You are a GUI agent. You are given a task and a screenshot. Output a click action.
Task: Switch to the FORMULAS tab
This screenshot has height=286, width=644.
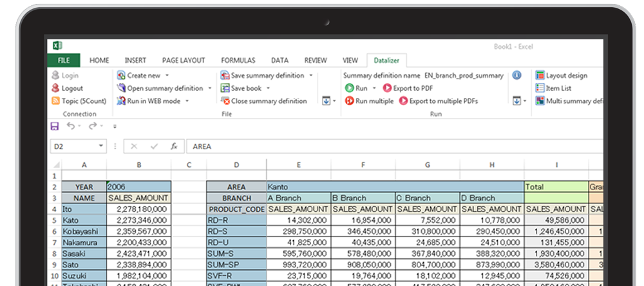click(x=238, y=61)
